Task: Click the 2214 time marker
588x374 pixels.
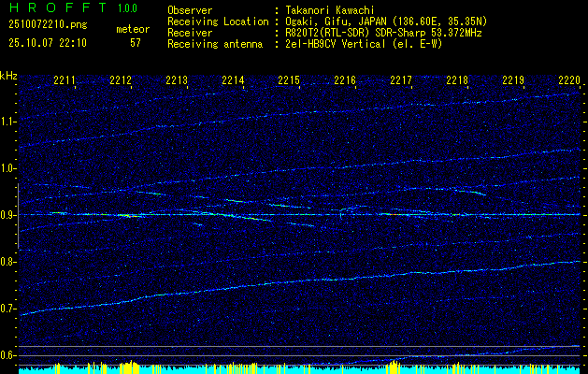Action: pyautogui.click(x=233, y=79)
